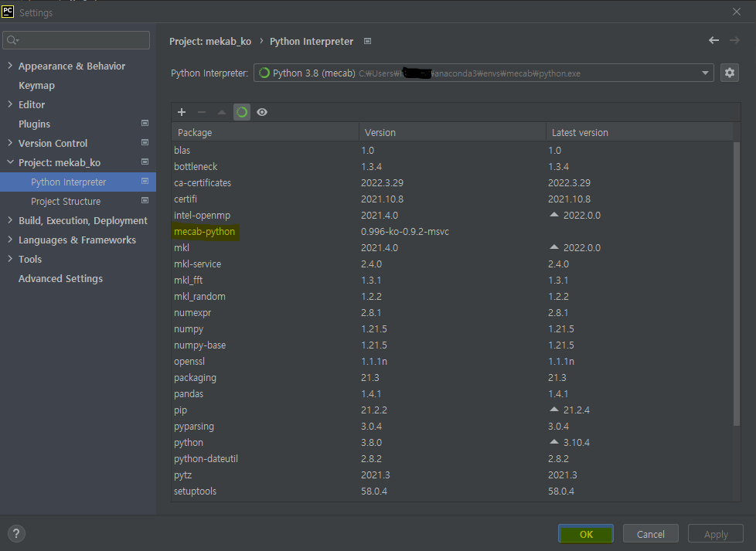
Task: Open Advanced Settings page
Action: pyautogui.click(x=61, y=279)
